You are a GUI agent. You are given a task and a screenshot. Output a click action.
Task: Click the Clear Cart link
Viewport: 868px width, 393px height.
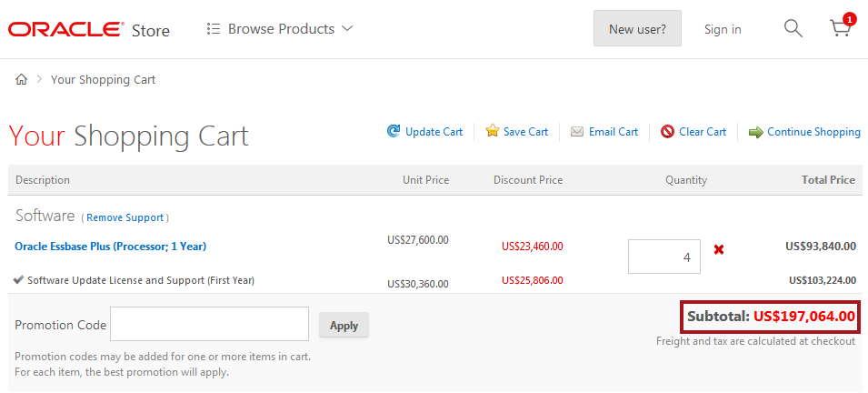pyautogui.click(x=702, y=132)
